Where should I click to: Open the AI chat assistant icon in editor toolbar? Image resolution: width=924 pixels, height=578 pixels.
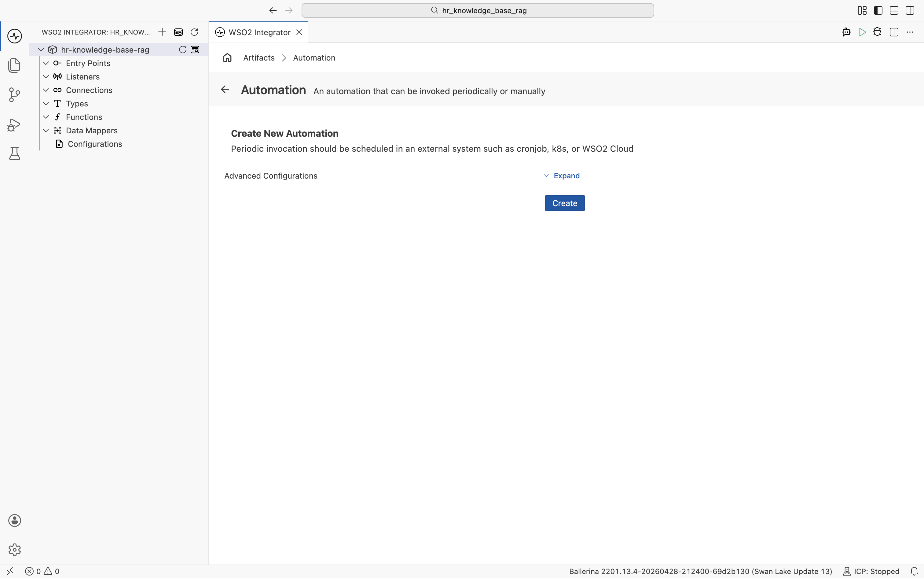click(x=846, y=32)
